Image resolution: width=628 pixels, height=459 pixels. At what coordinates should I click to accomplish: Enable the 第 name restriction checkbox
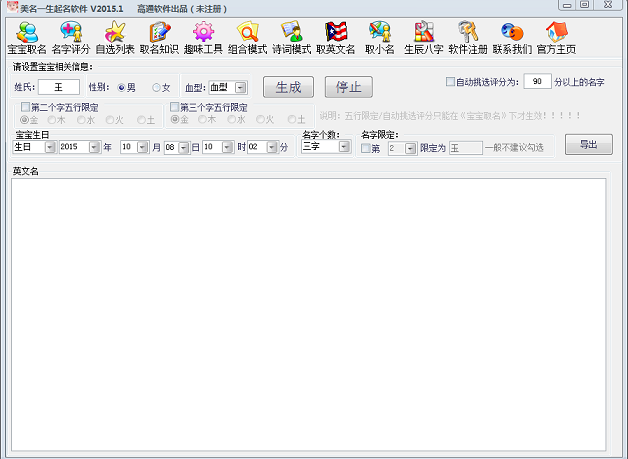[x=365, y=148]
